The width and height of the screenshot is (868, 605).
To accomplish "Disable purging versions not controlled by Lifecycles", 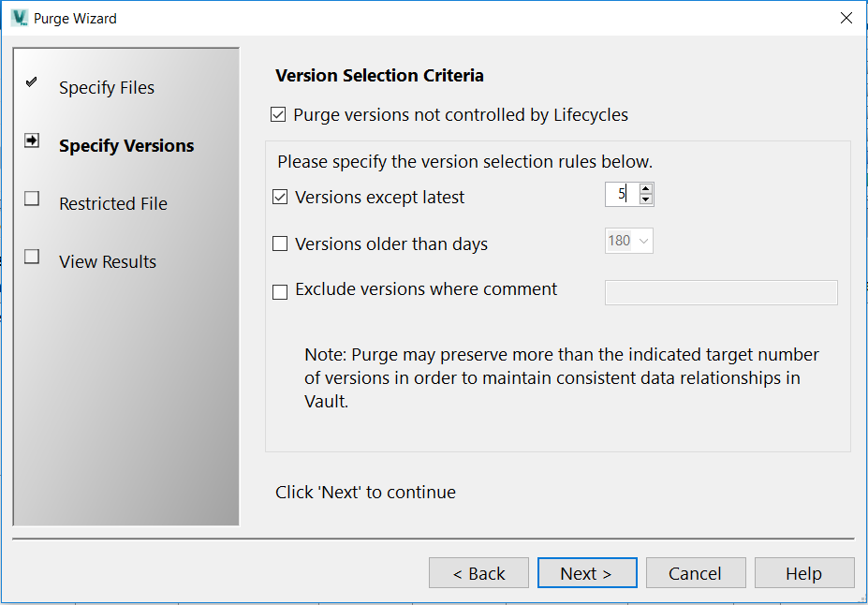I will point(278,113).
